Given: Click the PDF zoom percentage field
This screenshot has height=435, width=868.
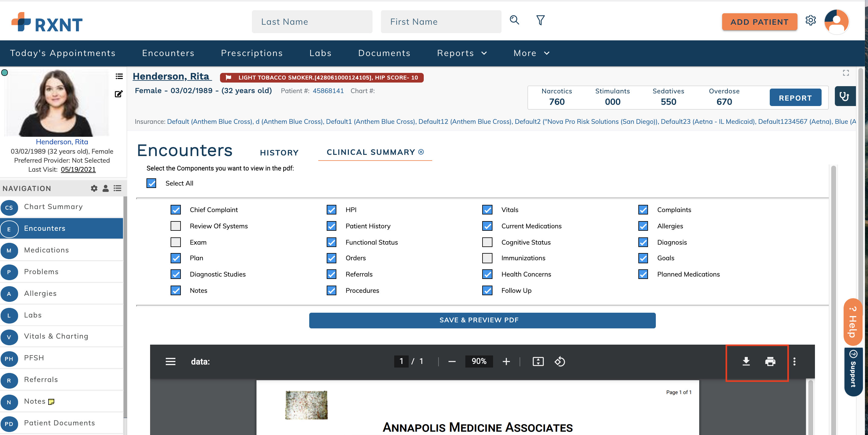Looking at the screenshot, I should tap(479, 361).
